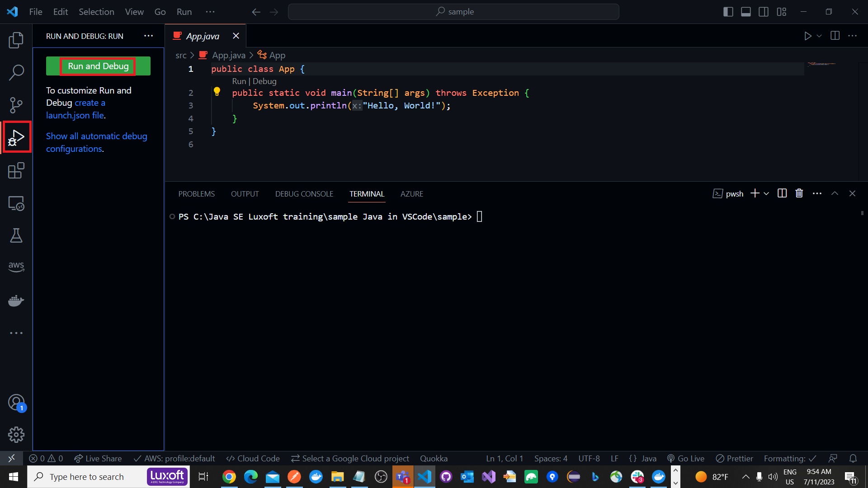Change UTF-8 file encoding
Image resolution: width=868 pixels, height=488 pixels.
point(589,459)
